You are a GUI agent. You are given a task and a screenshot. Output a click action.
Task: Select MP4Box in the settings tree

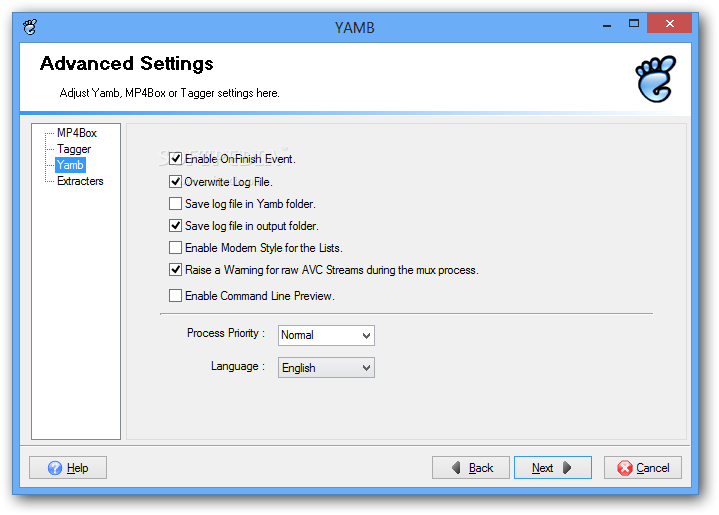[77, 133]
